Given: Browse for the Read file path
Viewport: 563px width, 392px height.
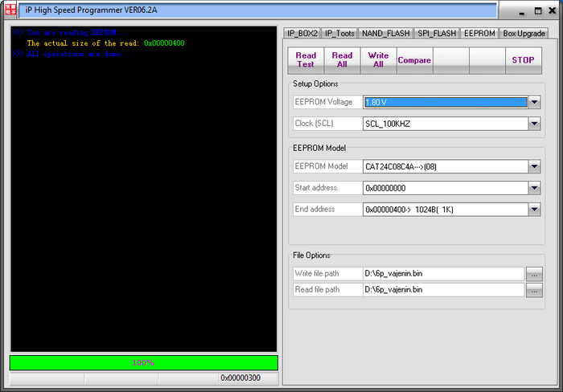Looking at the screenshot, I should click(x=534, y=290).
